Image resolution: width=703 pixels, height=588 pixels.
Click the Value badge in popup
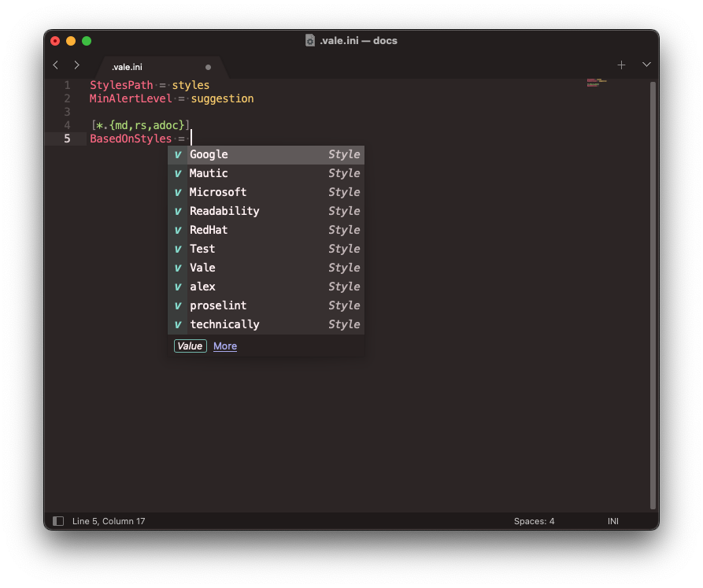pos(190,346)
